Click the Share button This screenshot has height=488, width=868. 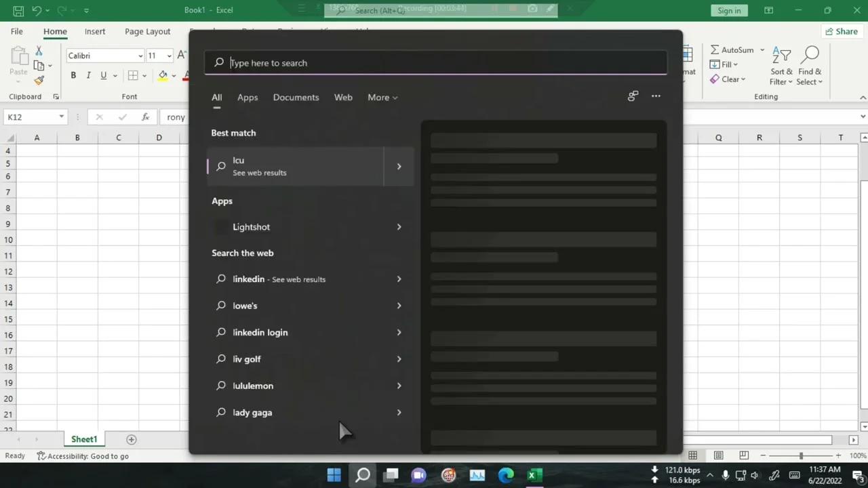(x=841, y=31)
